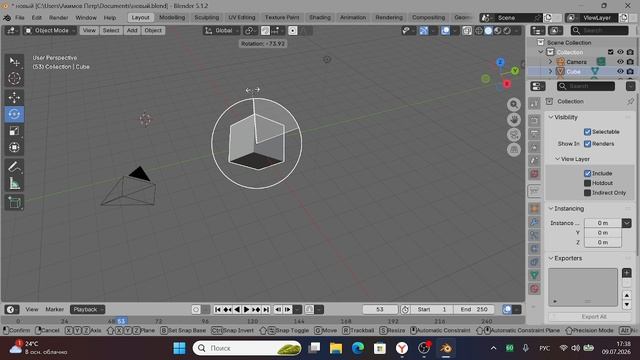The image size is (640, 360).
Task: Switch to wireframe viewport shading
Action: pyautogui.click(x=479, y=31)
